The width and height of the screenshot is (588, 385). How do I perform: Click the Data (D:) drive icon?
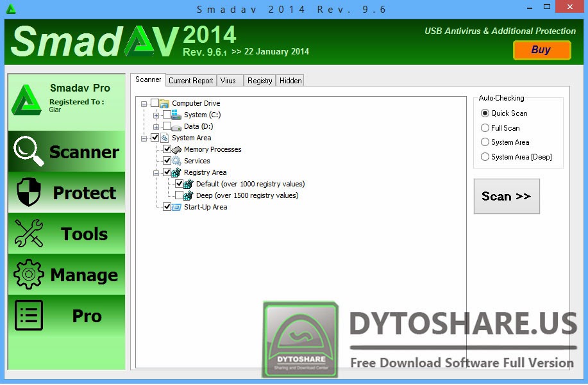pos(176,127)
